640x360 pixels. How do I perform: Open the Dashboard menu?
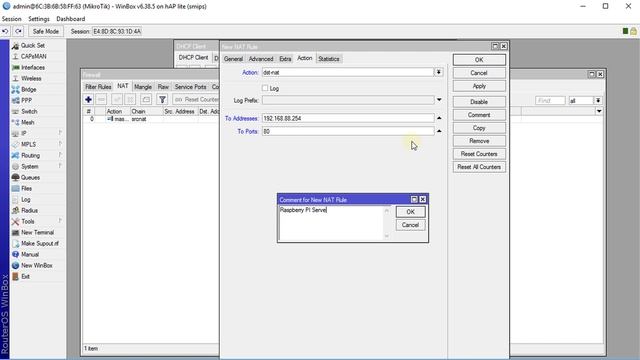pyautogui.click(x=71, y=19)
